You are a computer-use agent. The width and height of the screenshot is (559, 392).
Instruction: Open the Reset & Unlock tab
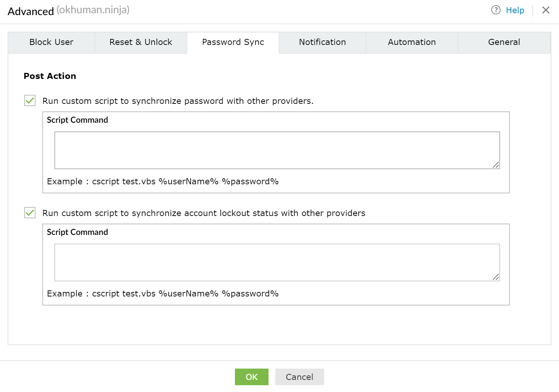(x=141, y=42)
